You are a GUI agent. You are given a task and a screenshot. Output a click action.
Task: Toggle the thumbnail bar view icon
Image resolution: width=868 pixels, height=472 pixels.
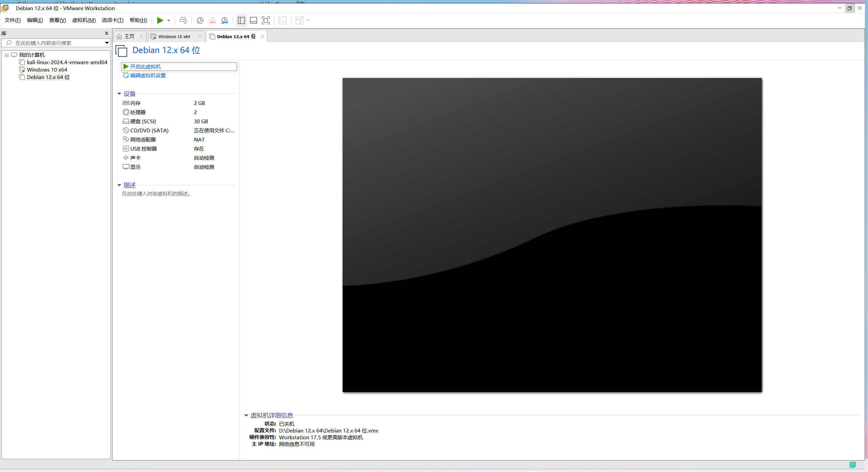pos(253,21)
